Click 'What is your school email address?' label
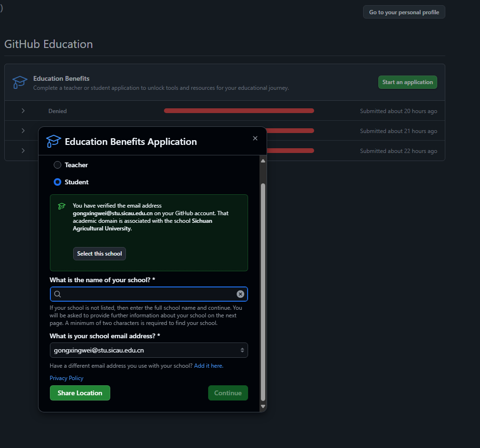 [x=105, y=336]
